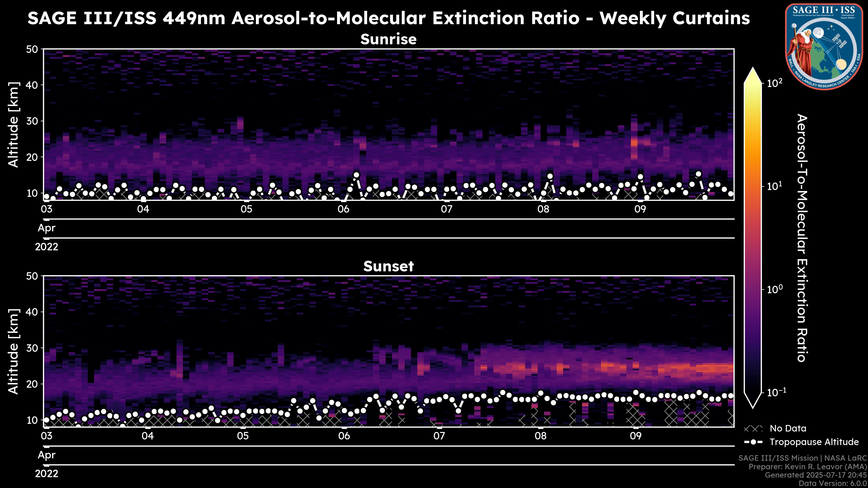Click the Tropopause Altitude legend marker
This screenshot has height=488, width=868.
(x=753, y=442)
